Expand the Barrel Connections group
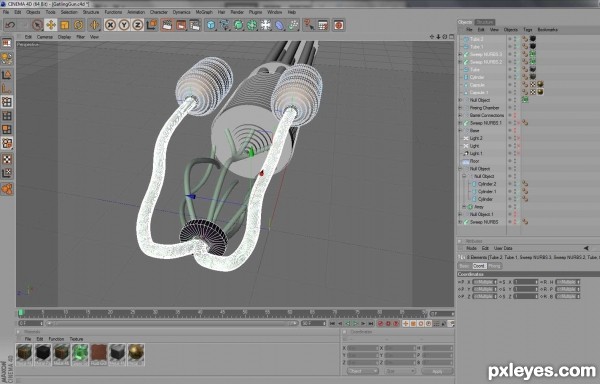This screenshot has height=384, width=600. [x=460, y=115]
